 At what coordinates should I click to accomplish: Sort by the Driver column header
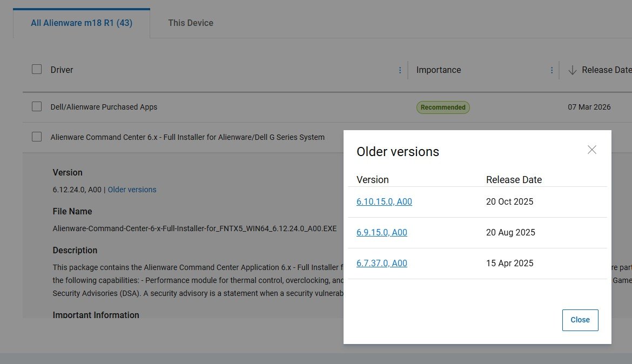62,70
